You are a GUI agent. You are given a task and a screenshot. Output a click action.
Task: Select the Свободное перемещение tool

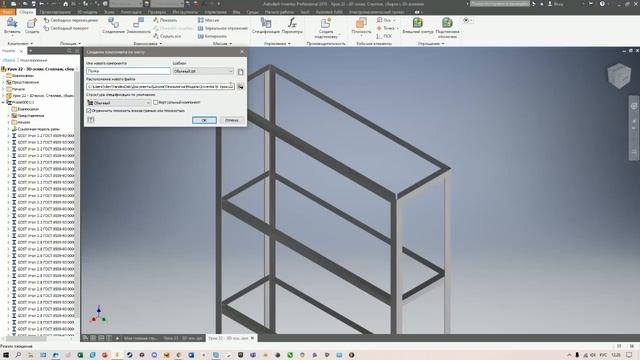[71, 20]
